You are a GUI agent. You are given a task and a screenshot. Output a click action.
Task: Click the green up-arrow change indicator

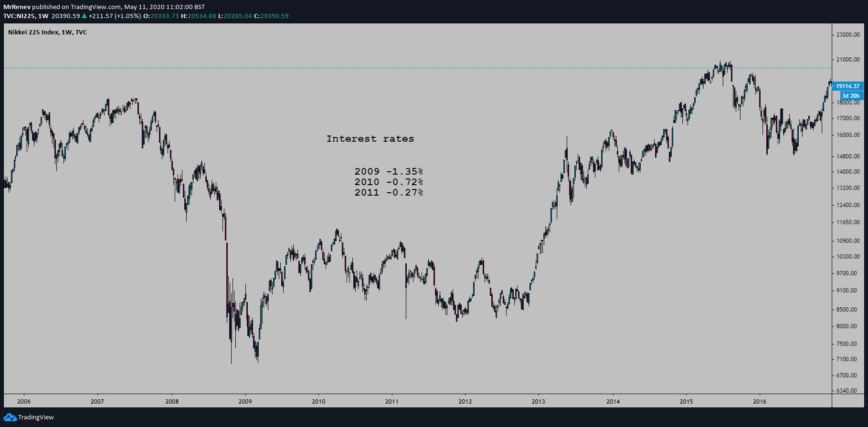point(84,16)
